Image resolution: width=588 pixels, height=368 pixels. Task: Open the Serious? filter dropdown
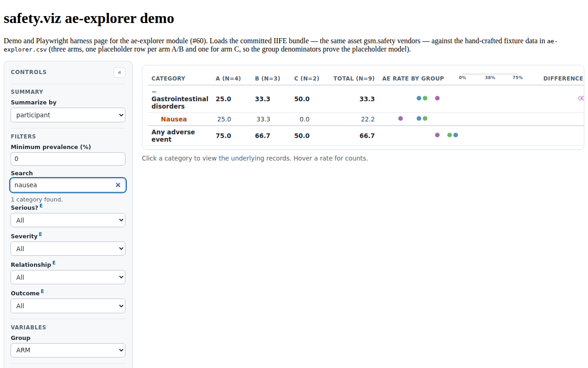[68, 220]
